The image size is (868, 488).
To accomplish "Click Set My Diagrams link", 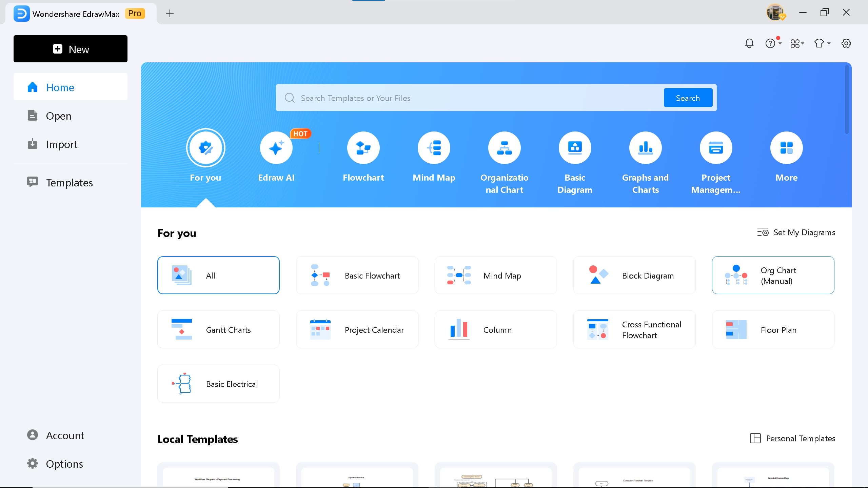I will (x=796, y=232).
